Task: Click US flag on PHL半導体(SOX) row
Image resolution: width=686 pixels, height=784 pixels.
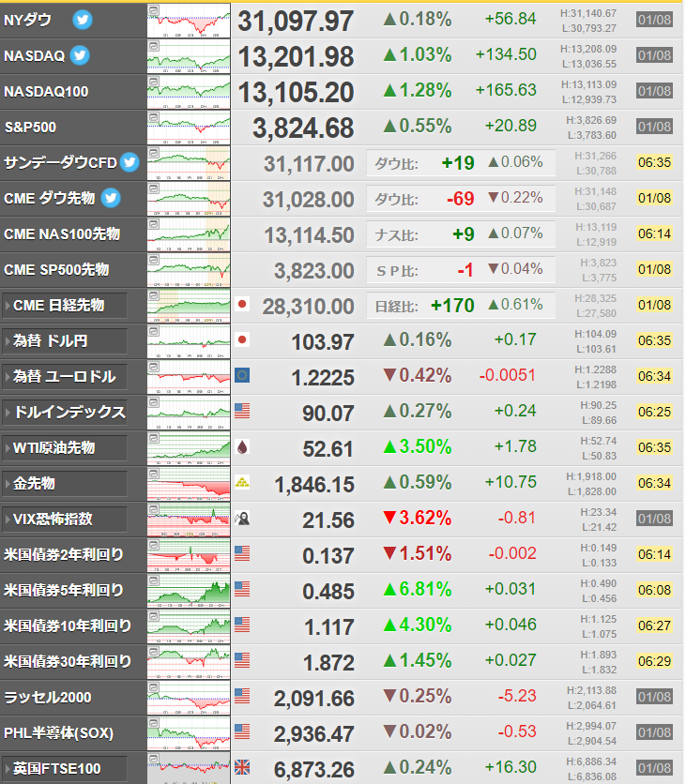Action: [242, 732]
